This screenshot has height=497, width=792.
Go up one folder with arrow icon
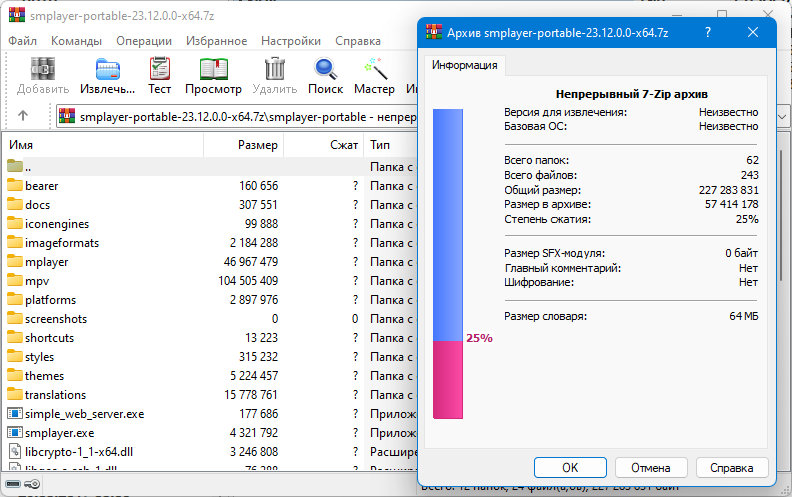coord(23,116)
